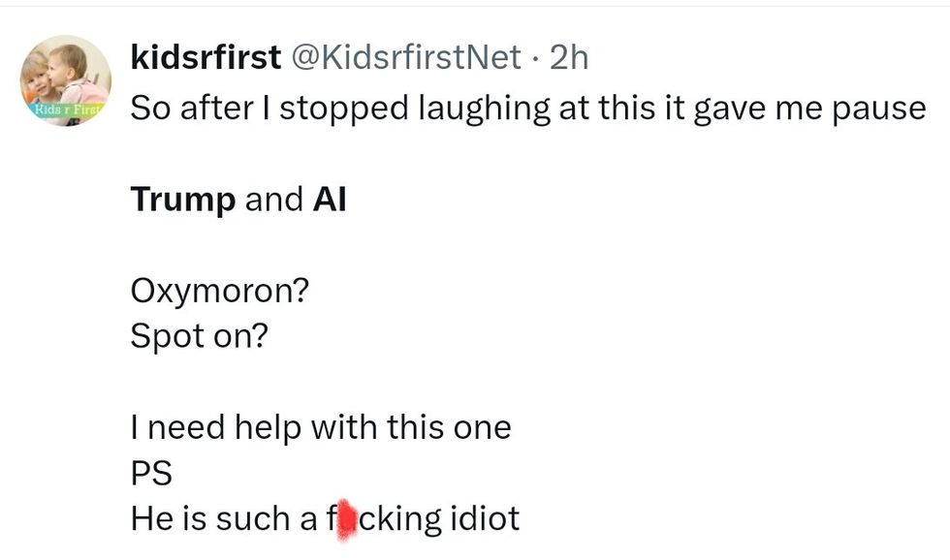The width and height of the screenshot is (950, 560).
Task: Click the Spot on? line
Action: coord(198,336)
